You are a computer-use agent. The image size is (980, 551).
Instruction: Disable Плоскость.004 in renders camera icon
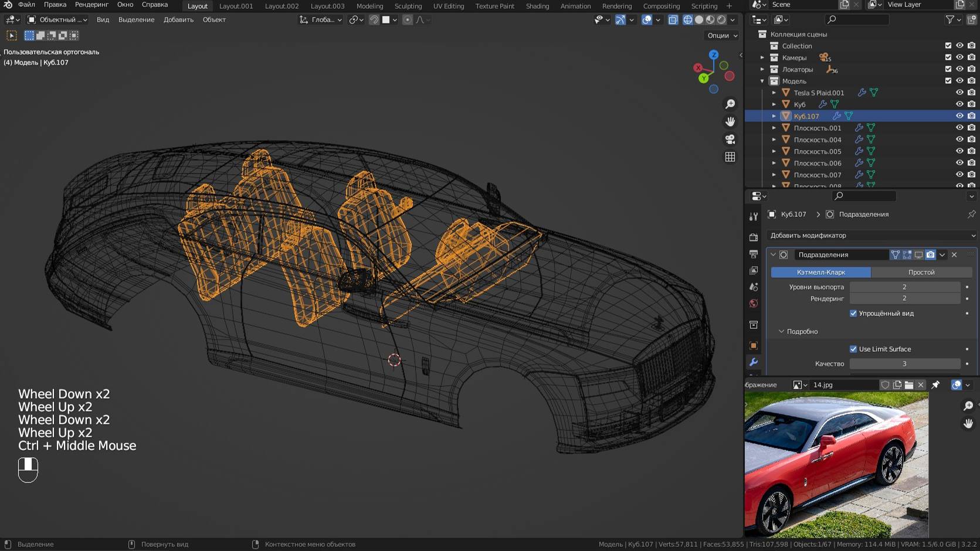(971, 140)
